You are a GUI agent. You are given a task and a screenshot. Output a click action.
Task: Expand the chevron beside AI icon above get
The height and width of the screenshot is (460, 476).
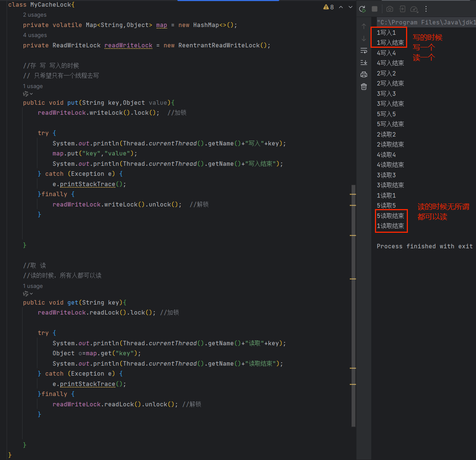[x=31, y=294]
